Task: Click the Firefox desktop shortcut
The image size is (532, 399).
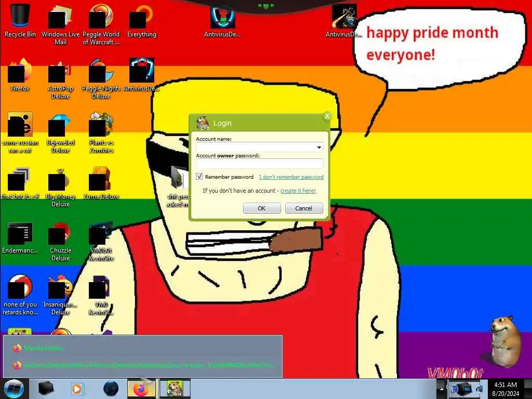Action: click(20, 75)
